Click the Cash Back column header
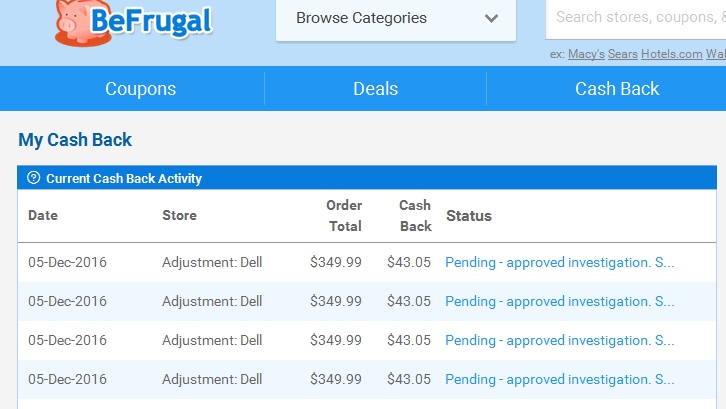 point(415,215)
